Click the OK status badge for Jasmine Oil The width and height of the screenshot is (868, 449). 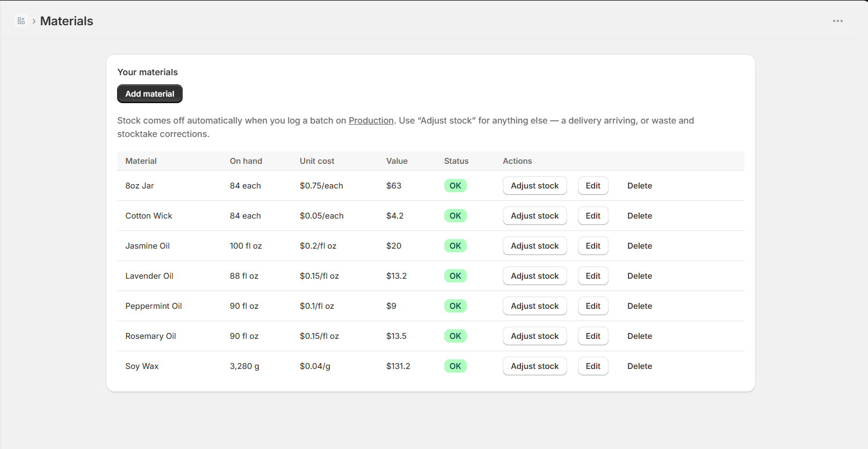455,245
